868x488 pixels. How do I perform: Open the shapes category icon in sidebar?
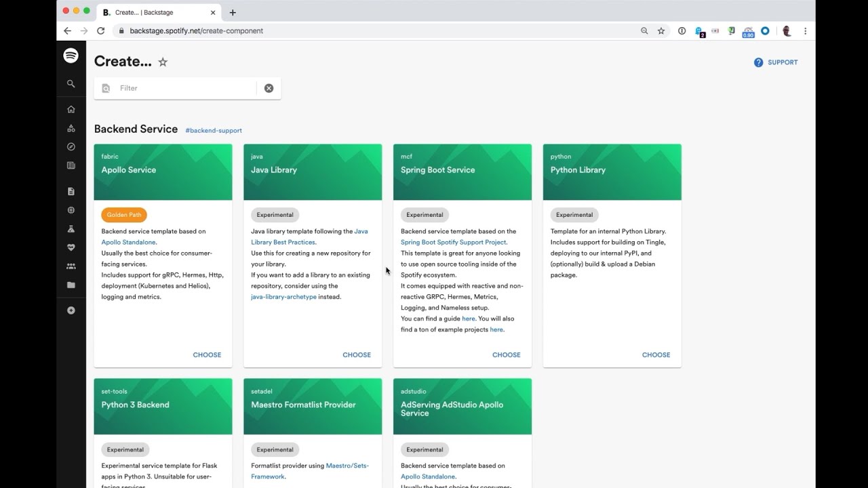[x=71, y=128]
